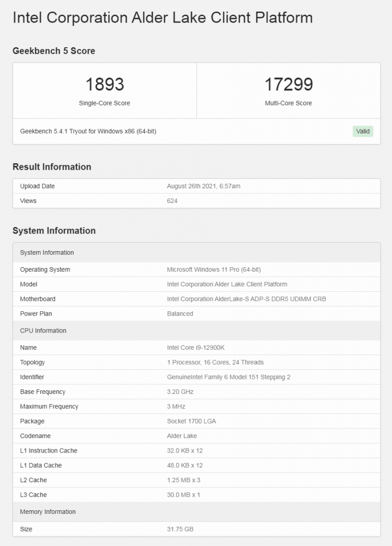Click the Valid badge

click(x=363, y=131)
